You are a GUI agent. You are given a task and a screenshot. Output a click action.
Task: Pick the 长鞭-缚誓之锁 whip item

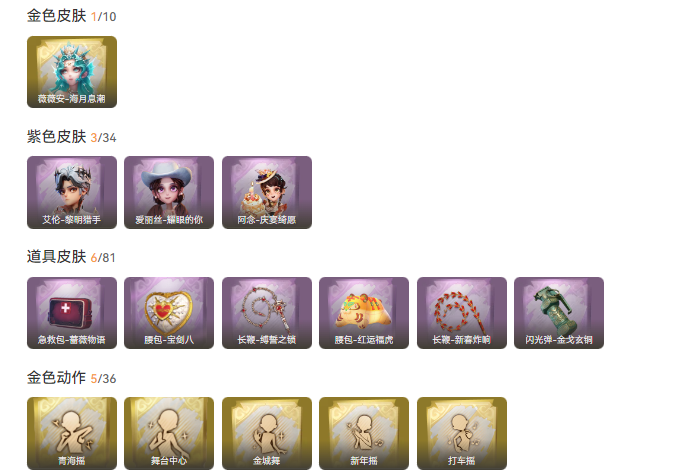coord(267,313)
